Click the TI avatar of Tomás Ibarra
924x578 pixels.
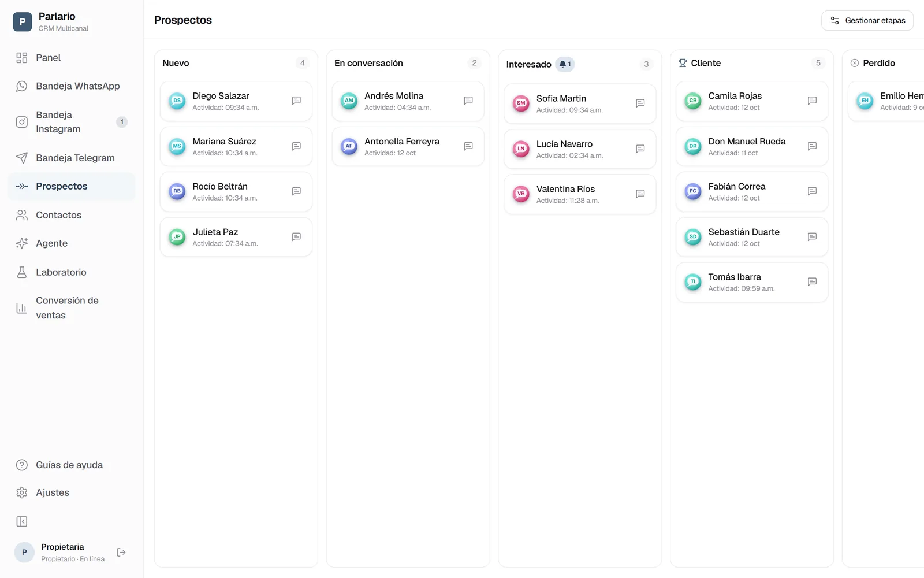[x=693, y=282]
